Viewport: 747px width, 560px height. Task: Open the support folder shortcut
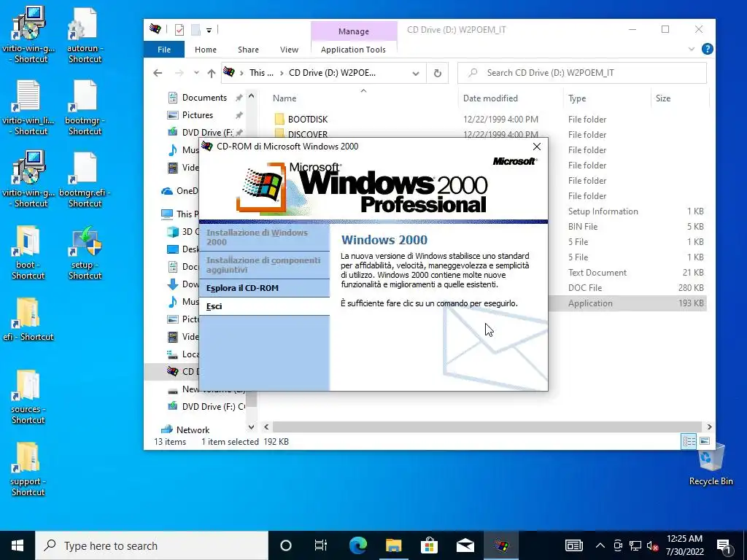coord(28,469)
